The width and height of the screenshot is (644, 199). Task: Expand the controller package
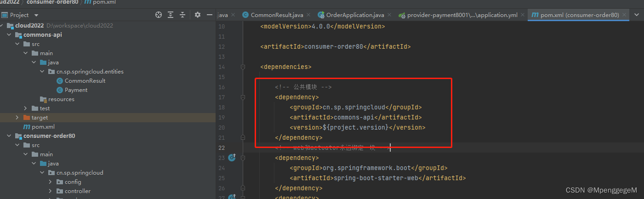(x=51, y=191)
